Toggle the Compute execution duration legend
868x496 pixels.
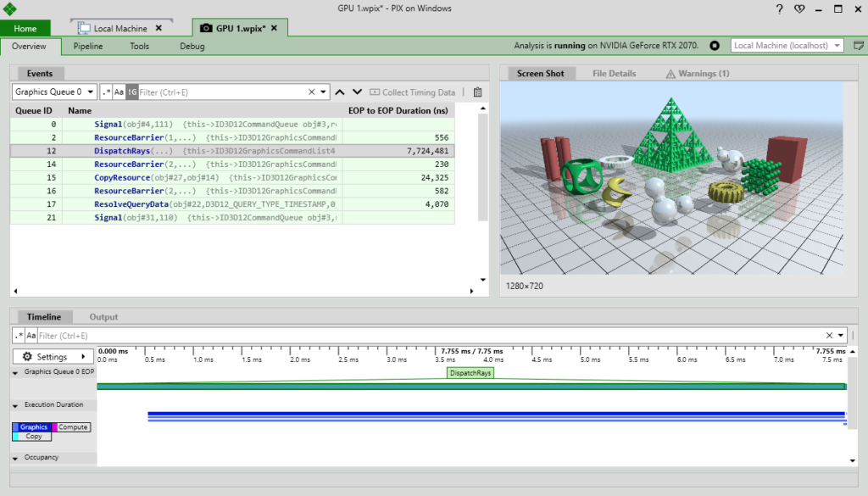coord(73,427)
